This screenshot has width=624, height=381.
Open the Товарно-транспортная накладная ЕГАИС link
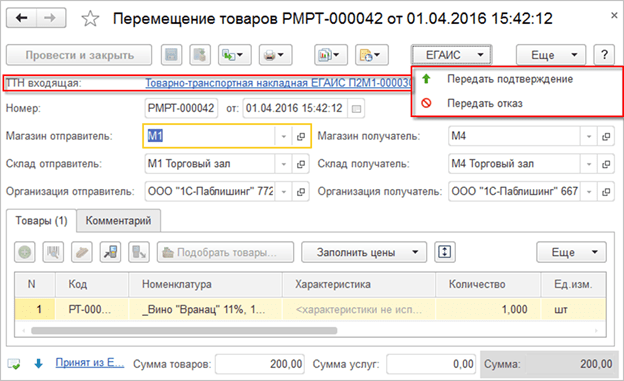tap(278, 83)
